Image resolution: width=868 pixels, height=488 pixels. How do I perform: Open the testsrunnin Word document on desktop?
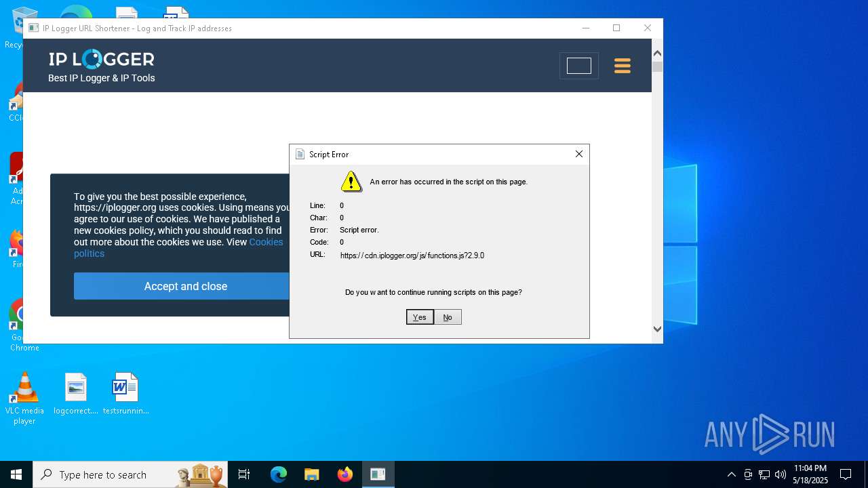[125, 394]
